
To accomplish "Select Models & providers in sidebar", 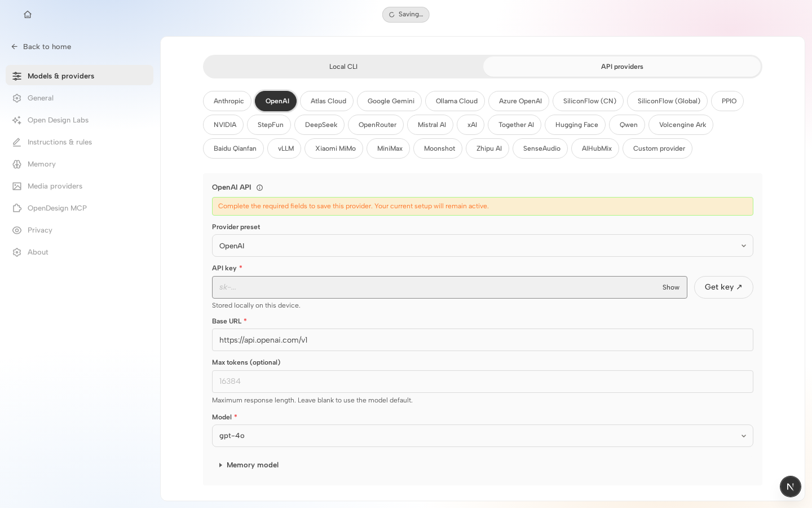I will [x=80, y=76].
